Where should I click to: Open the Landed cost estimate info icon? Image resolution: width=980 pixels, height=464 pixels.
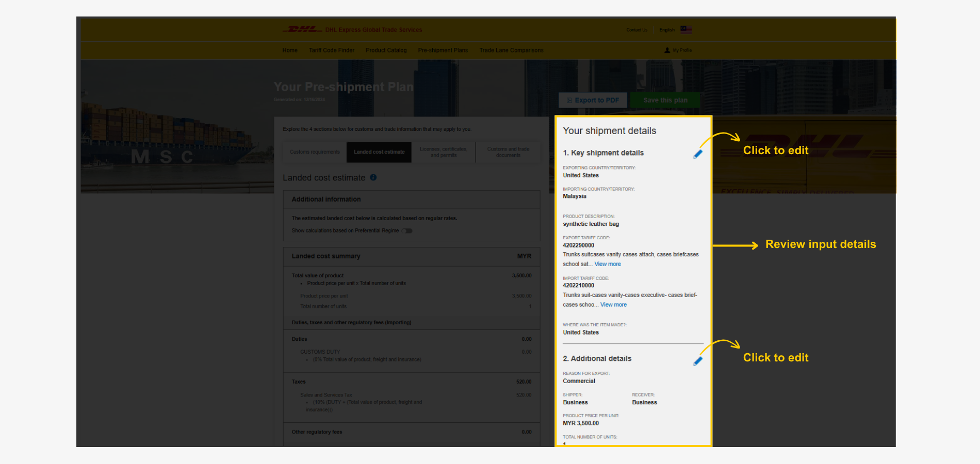point(373,177)
